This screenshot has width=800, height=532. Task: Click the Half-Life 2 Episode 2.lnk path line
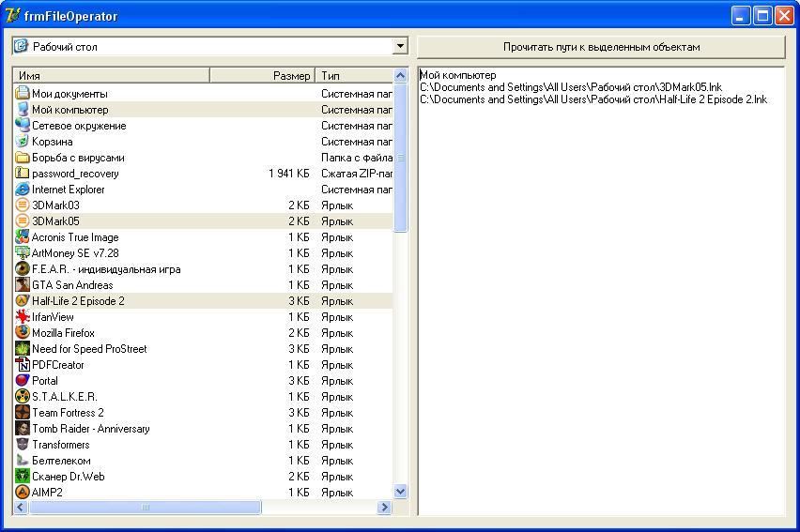coord(593,99)
